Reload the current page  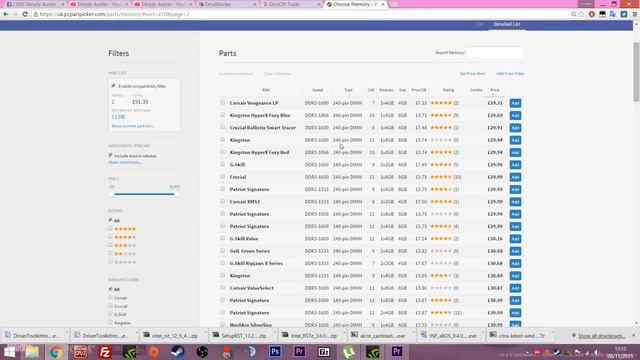[25, 14]
